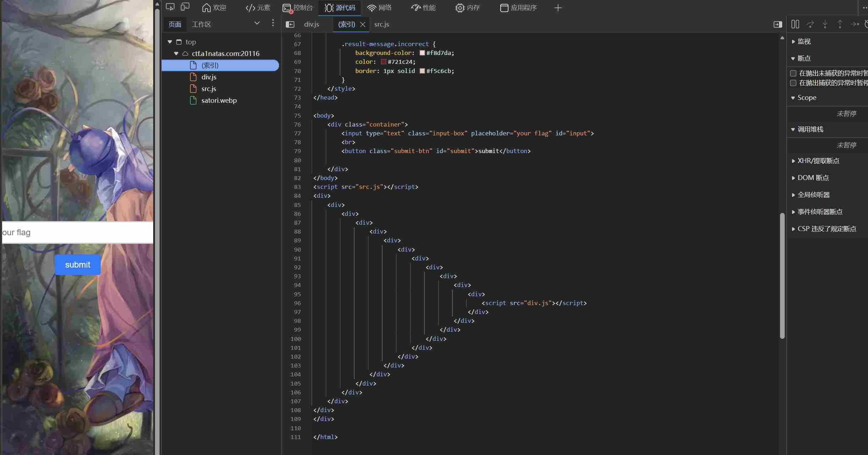
Task: Open the 欢迎 welcome tab
Action: [214, 8]
